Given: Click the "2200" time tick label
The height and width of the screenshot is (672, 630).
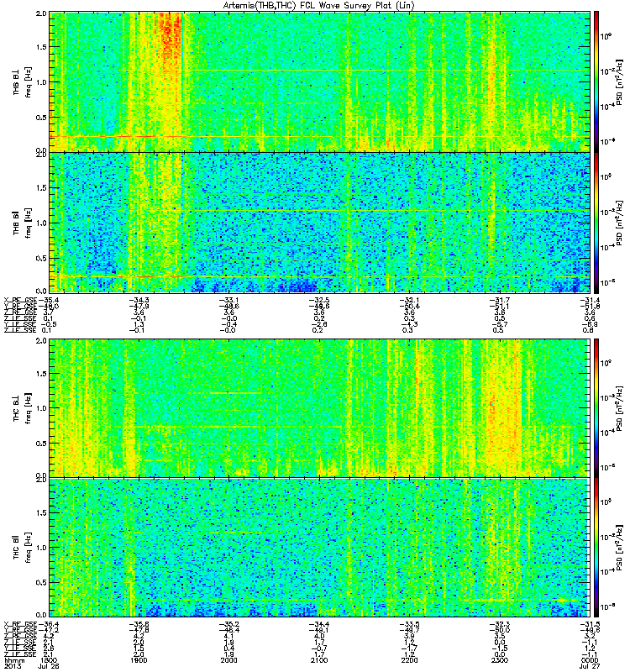Looking at the screenshot, I should 410,660.
